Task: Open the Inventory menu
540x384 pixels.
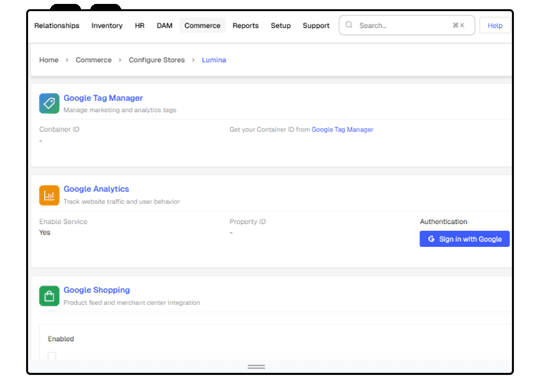Action: pyautogui.click(x=107, y=25)
